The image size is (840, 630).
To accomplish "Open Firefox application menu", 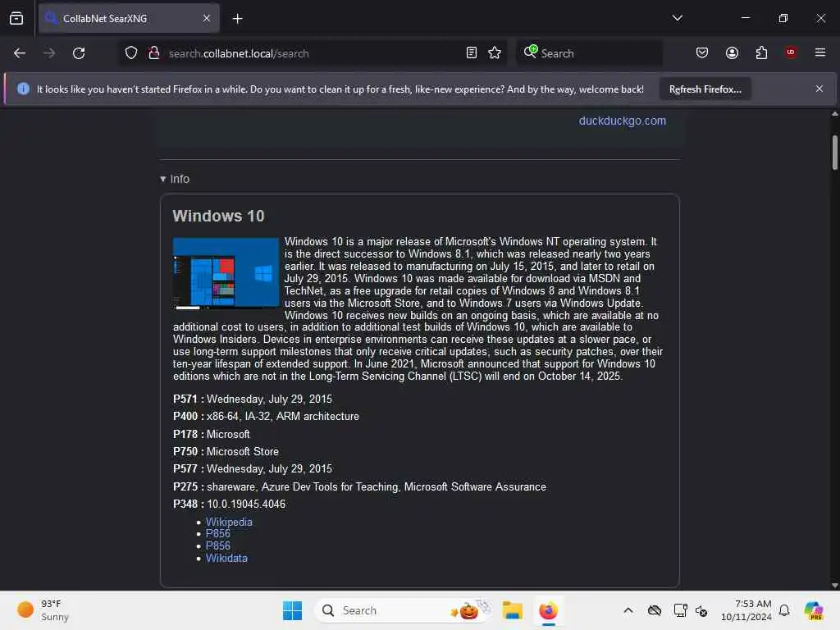I will pos(819,52).
